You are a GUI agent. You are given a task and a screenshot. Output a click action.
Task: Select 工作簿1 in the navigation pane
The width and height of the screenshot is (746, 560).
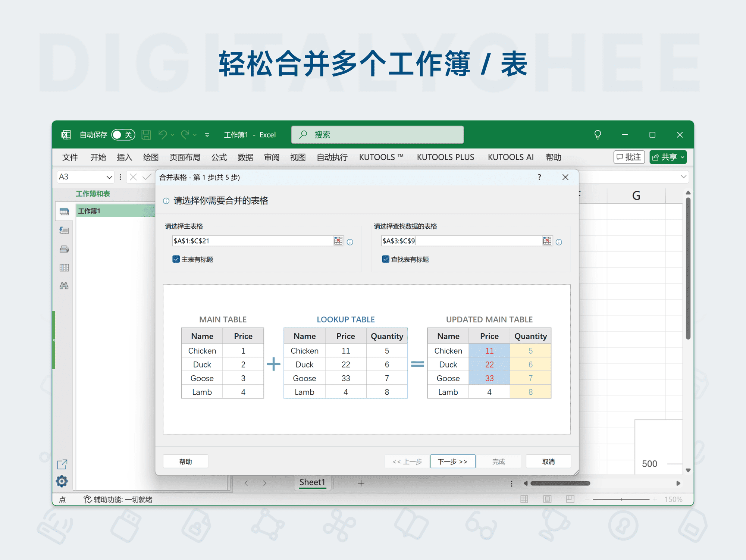click(x=116, y=211)
